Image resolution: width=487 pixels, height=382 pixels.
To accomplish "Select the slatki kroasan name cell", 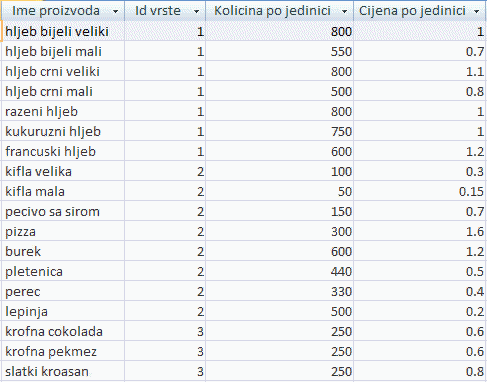I will click(63, 371).
